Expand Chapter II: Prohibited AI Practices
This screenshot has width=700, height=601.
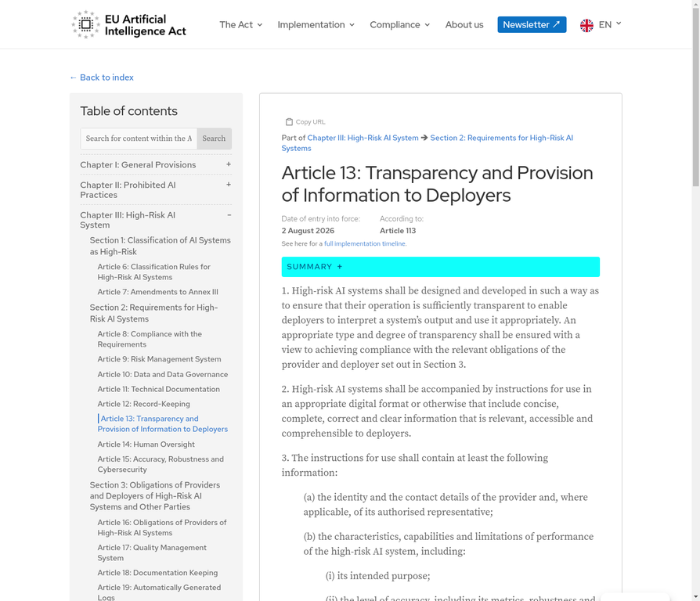tap(229, 185)
